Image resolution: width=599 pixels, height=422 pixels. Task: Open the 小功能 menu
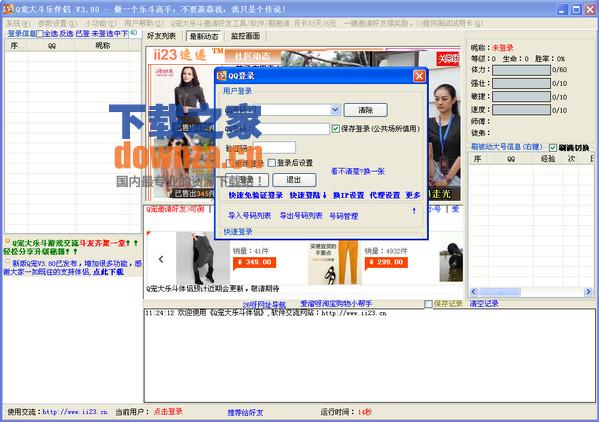(x=100, y=23)
